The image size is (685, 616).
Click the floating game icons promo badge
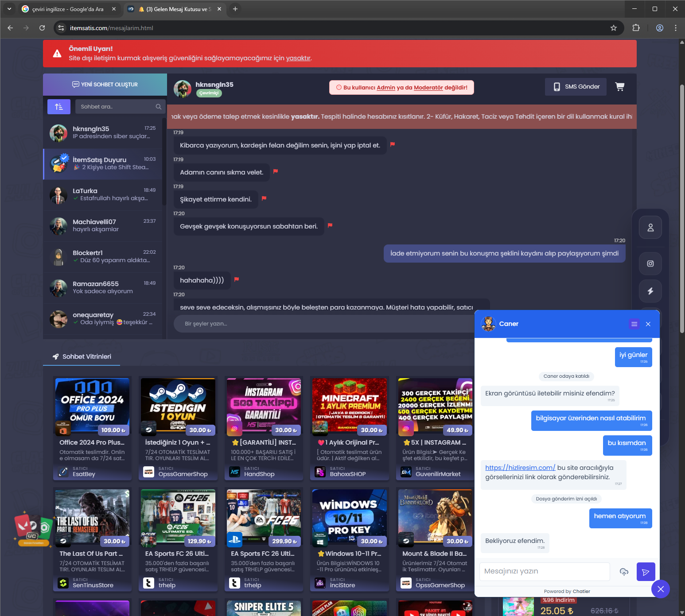coord(34,529)
